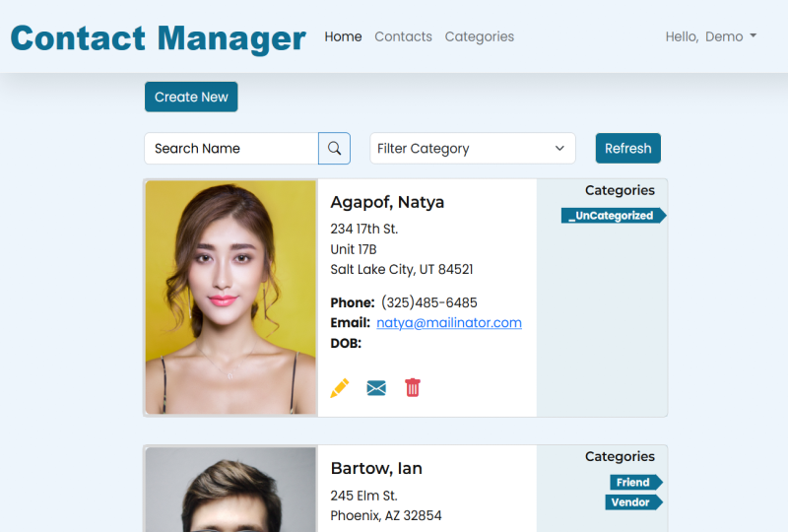Viewport: 788px width, 532px height.
Task: Open Contacts in navigation bar
Action: pos(403,36)
